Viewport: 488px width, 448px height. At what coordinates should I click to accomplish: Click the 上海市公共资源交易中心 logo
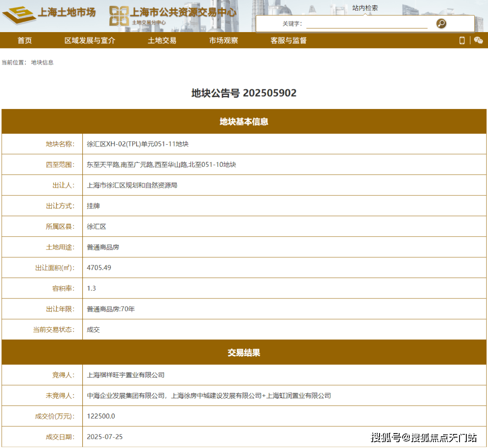(173, 15)
